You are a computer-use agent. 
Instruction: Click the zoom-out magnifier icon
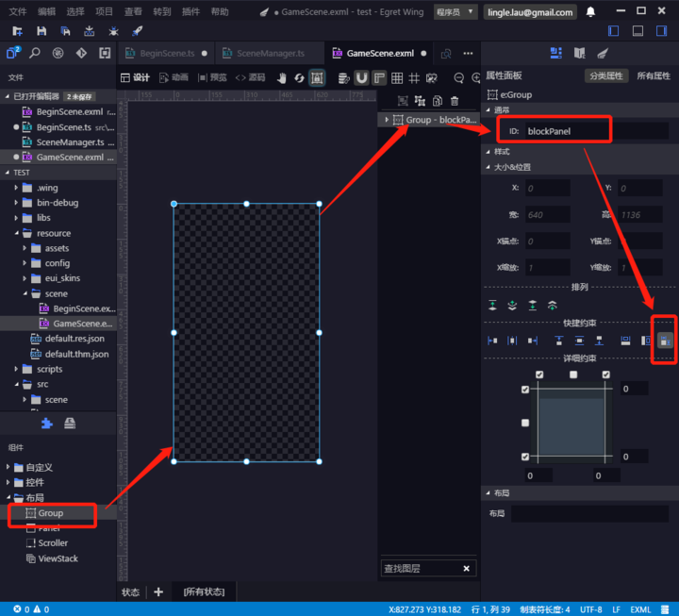[x=458, y=78]
